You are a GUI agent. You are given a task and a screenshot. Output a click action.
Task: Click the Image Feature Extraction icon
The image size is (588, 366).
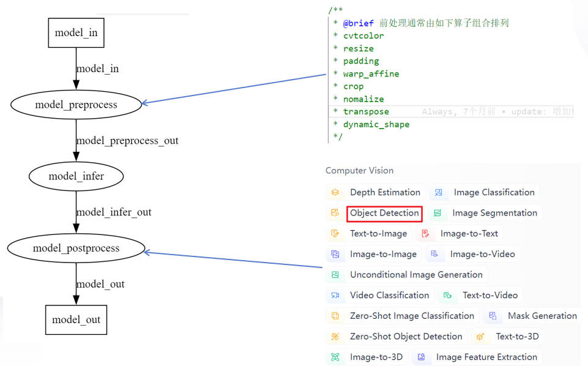pos(422,357)
